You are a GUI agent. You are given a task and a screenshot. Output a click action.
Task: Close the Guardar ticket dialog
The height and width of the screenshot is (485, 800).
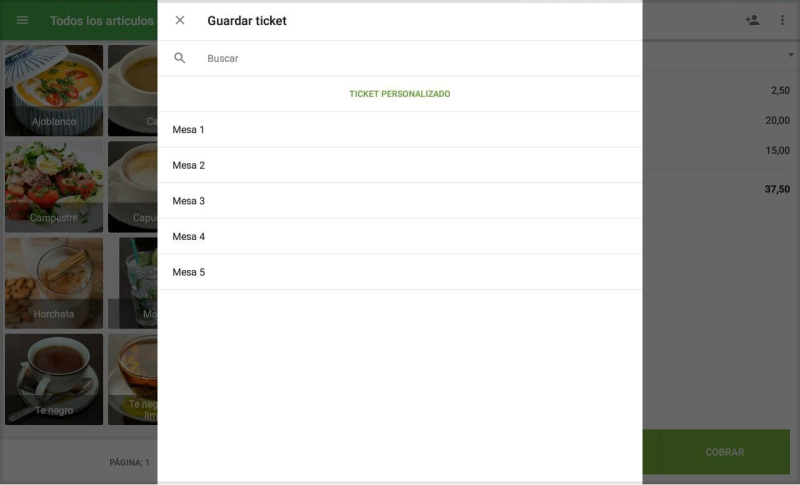(x=180, y=20)
